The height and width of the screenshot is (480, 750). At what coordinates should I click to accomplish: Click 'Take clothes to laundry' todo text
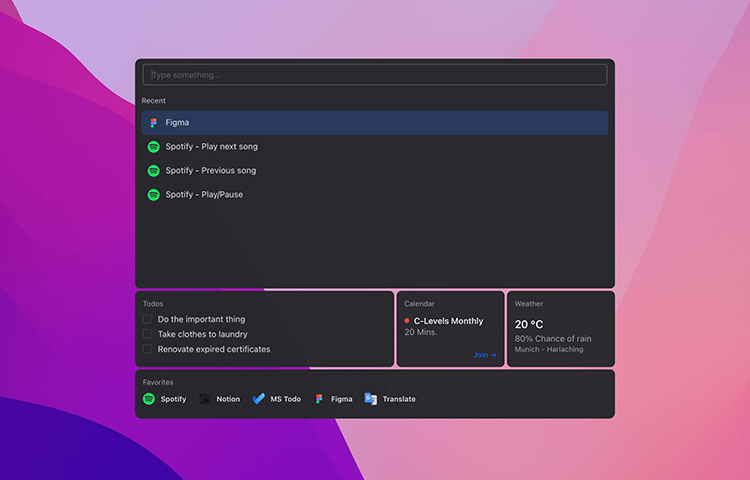coord(203,334)
